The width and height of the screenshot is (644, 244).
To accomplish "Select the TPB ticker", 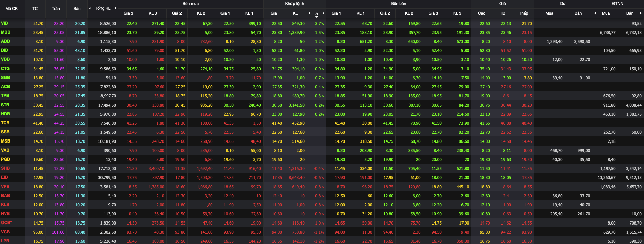I will click(5, 96).
